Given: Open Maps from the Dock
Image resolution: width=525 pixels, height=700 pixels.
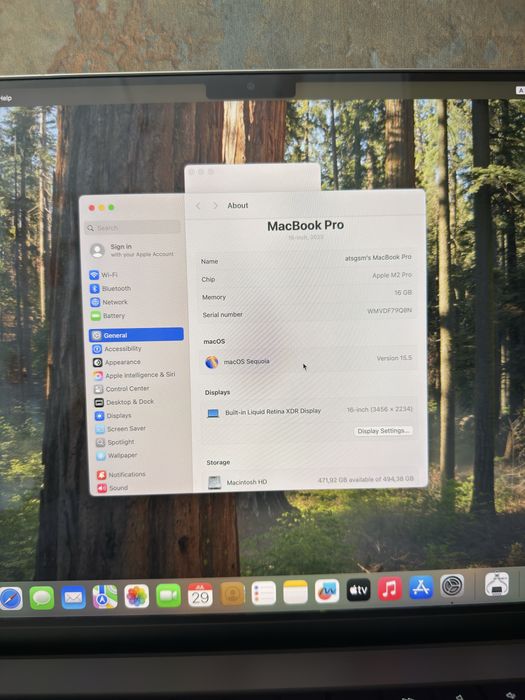Looking at the screenshot, I should [x=105, y=596].
